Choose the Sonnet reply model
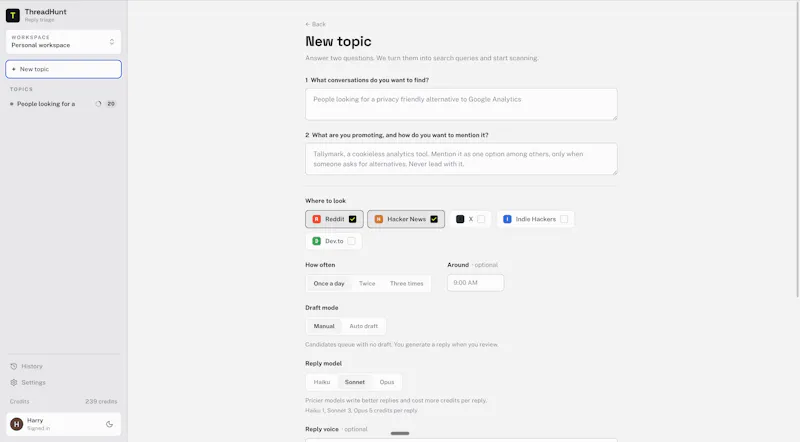Image resolution: width=800 pixels, height=442 pixels. [x=355, y=382]
